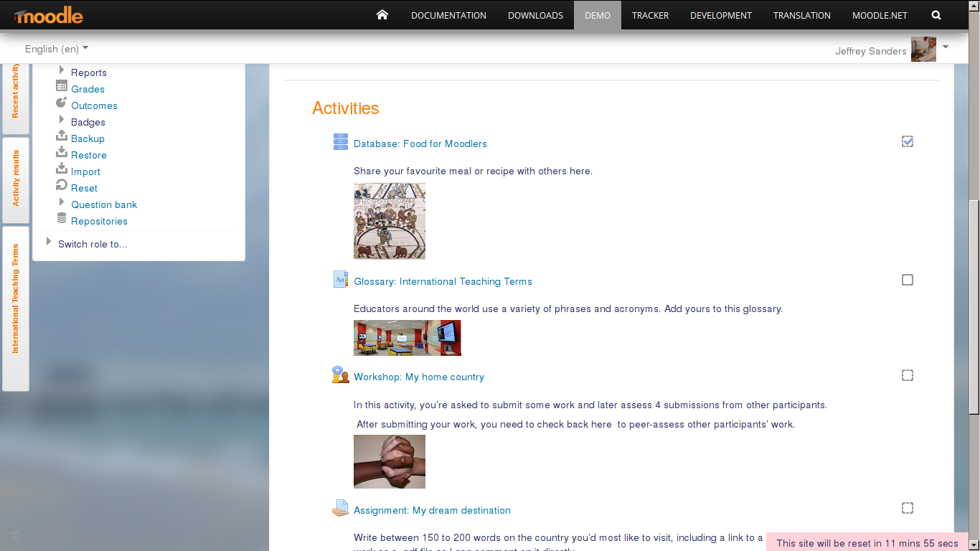Screen dimensions: 980x551
Task: Click the Restore link
Action: 89,155
